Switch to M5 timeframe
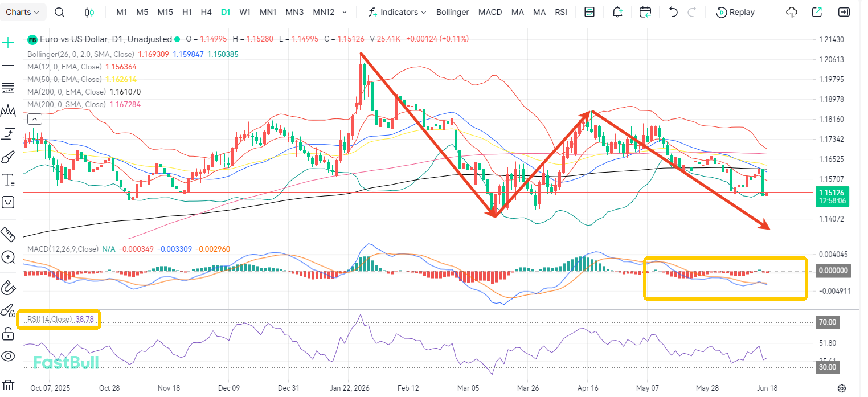868x397 pixels. pyautogui.click(x=142, y=12)
